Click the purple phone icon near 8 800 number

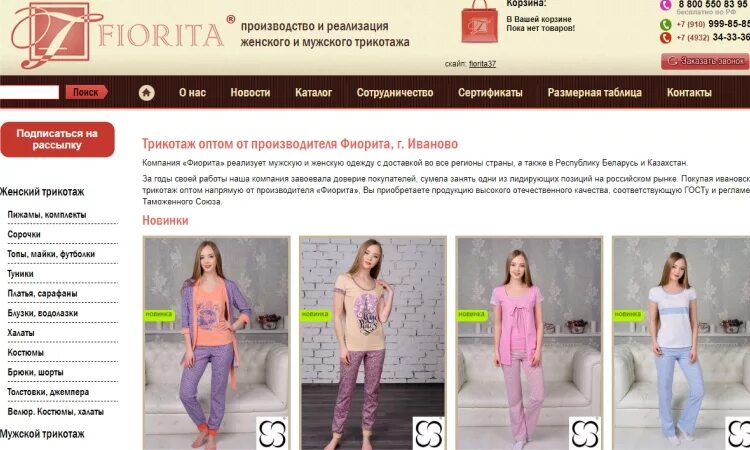click(x=665, y=5)
